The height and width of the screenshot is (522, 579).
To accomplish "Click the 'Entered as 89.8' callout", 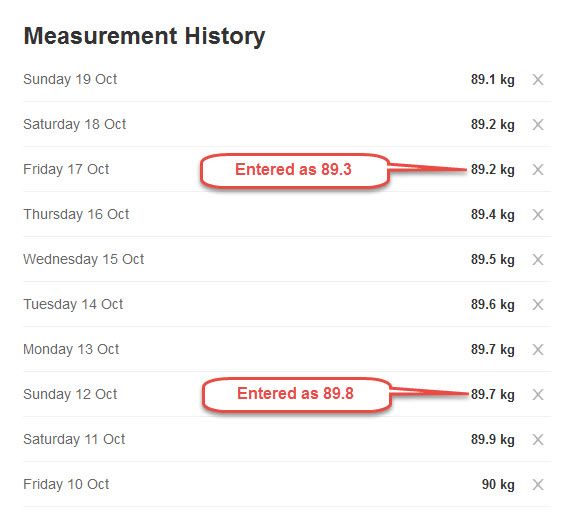I will (x=296, y=394).
